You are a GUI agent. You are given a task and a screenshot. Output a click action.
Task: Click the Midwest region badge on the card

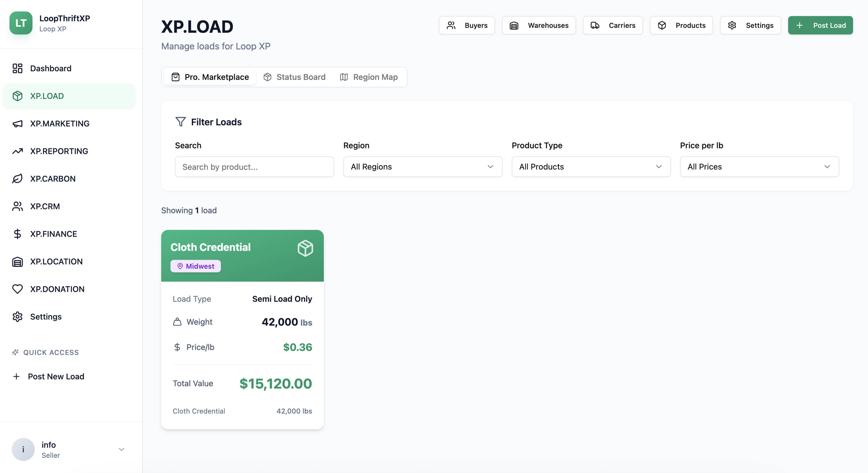[195, 266]
